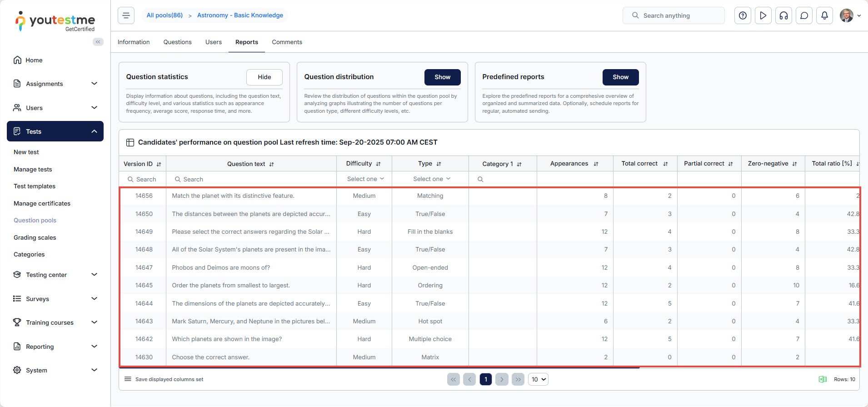Screen dimensions: 868x407
Task: Open the Type filter dropdown
Action: tap(431, 179)
